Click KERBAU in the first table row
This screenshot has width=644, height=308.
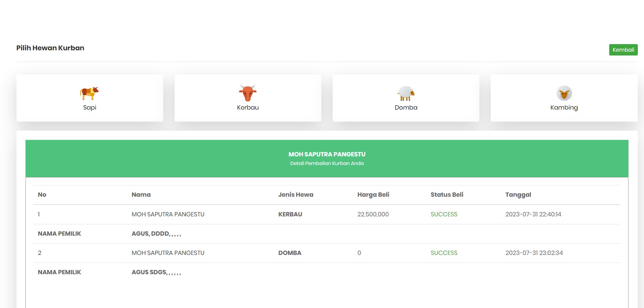click(x=290, y=214)
